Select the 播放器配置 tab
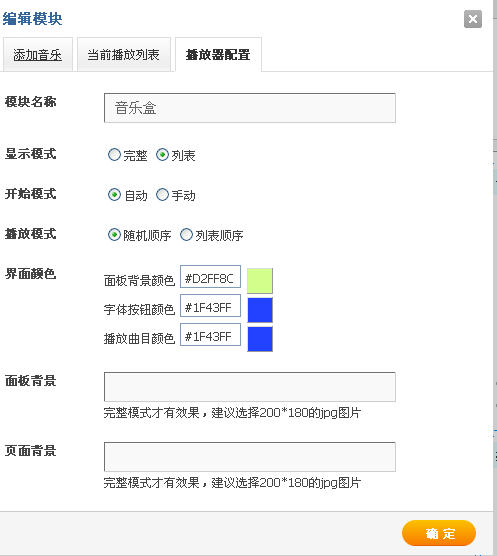This screenshot has width=497, height=556. (x=218, y=55)
